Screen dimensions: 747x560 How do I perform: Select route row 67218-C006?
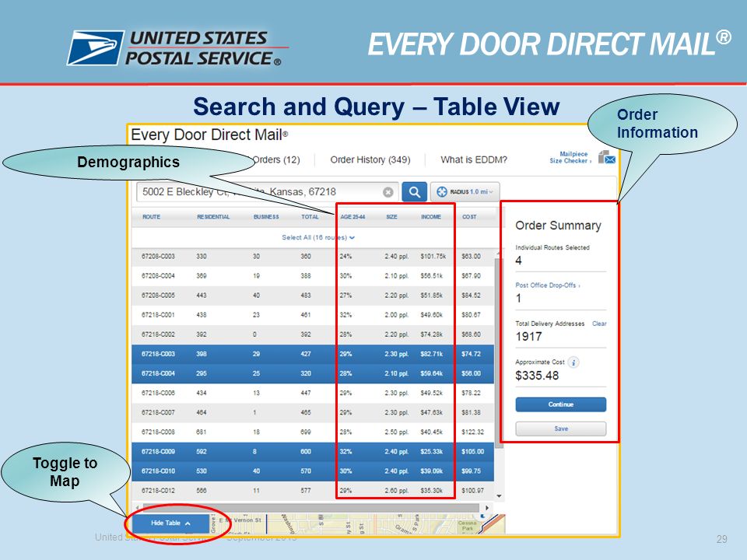[x=313, y=394]
